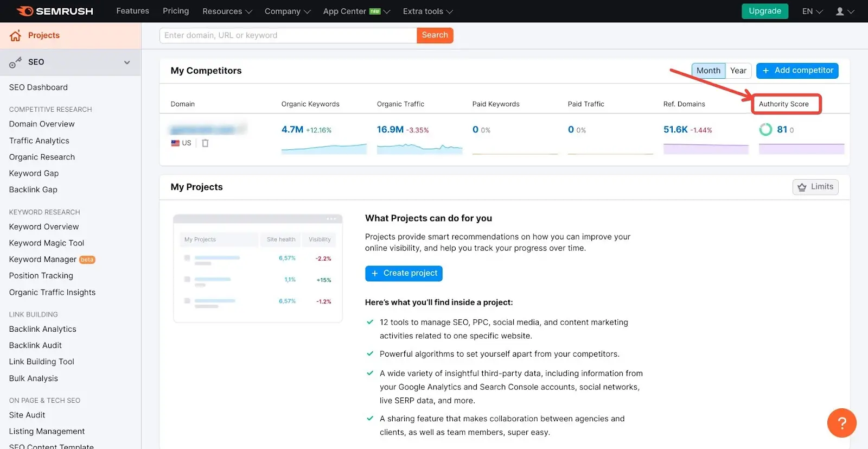The width and height of the screenshot is (868, 449).
Task: Click the delete icon next to US
Action: [x=205, y=143]
